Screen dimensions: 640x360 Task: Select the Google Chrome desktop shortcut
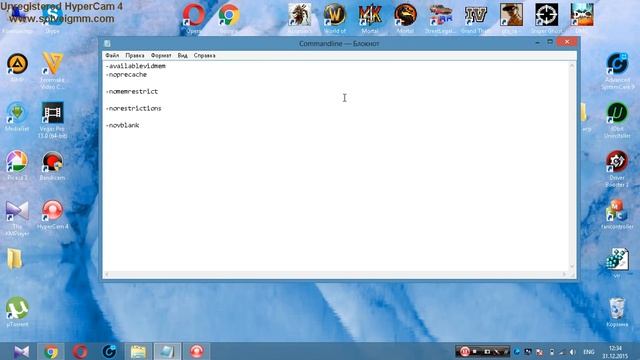tap(229, 18)
